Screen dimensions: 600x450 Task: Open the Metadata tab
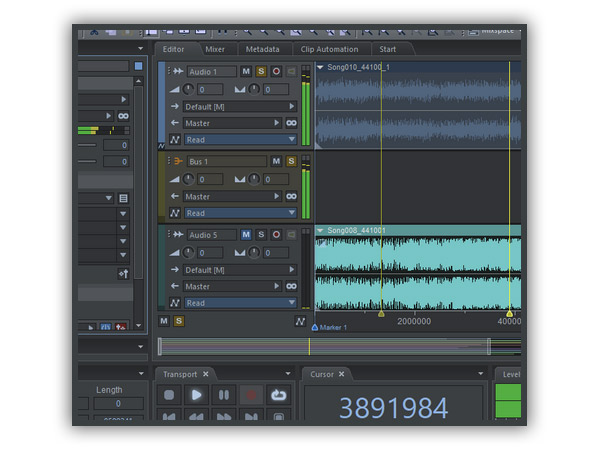262,49
